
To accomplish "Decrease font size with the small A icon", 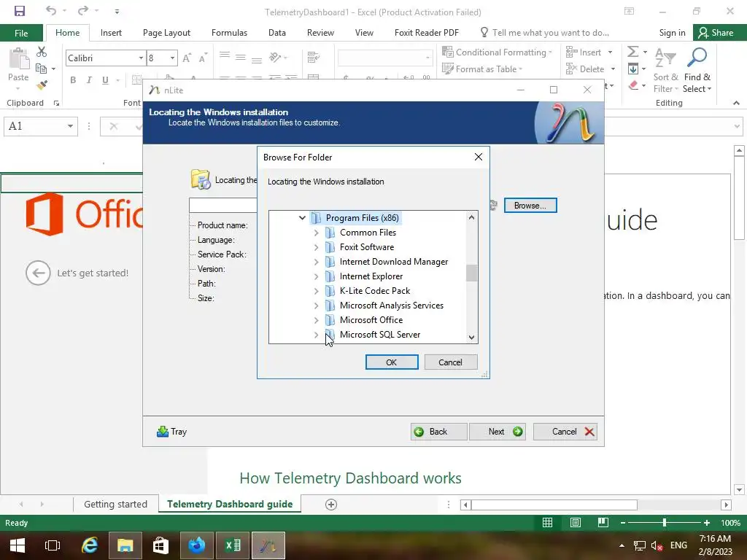I will (203, 58).
